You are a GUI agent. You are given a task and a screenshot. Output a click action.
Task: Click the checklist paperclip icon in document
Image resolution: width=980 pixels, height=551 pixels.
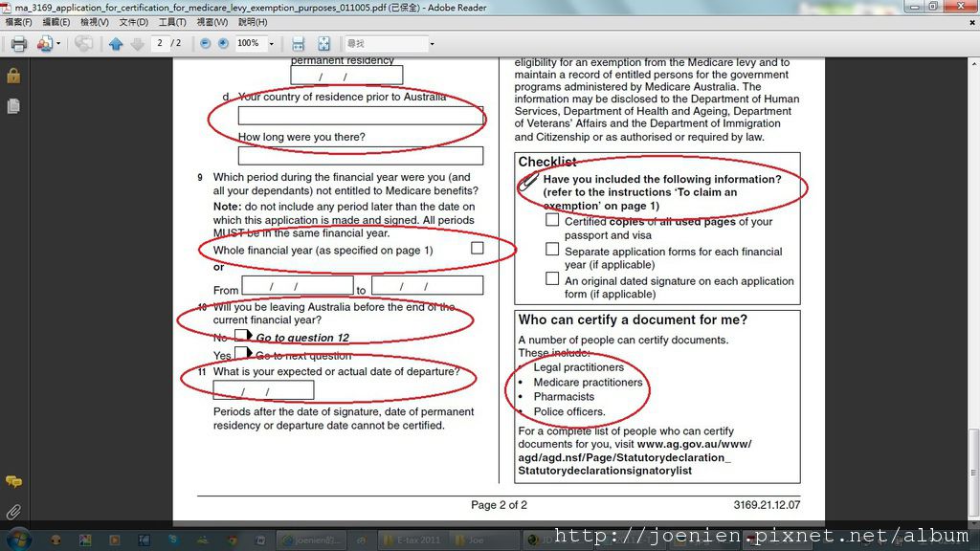(528, 181)
